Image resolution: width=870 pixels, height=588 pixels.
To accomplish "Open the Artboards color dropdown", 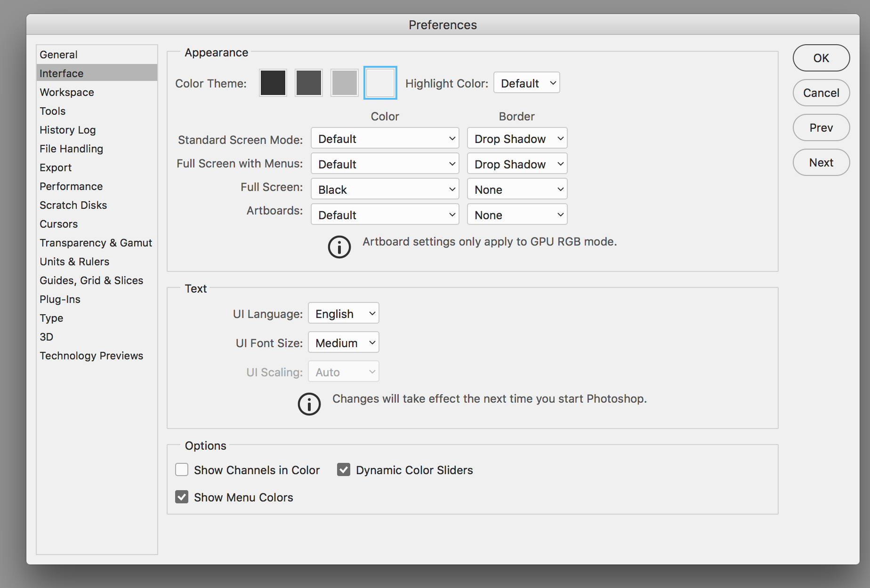I will point(384,214).
